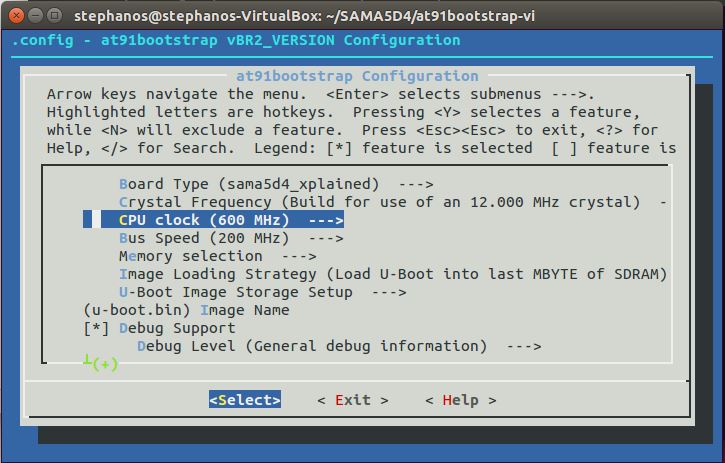Screen dimensions: 725x463
Task: Click the green (+) scroll-more indicator
Action: coord(101,363)
